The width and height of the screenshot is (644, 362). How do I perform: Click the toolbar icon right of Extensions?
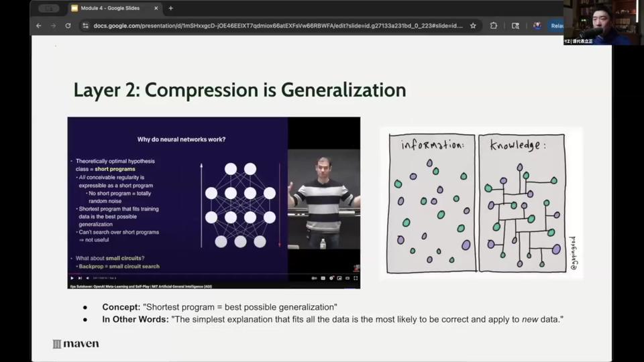[515, 25]
